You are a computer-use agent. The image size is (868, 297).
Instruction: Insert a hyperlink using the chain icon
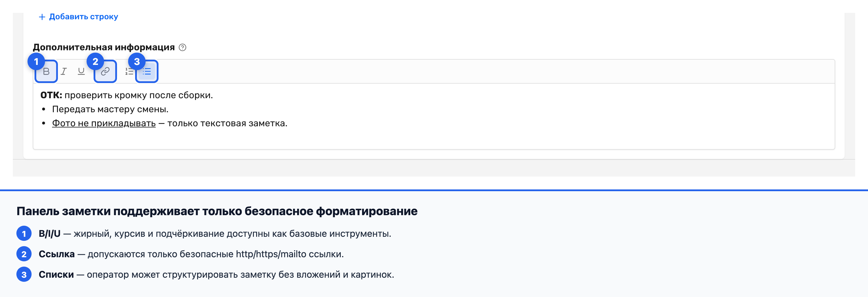tap(106, 71)
